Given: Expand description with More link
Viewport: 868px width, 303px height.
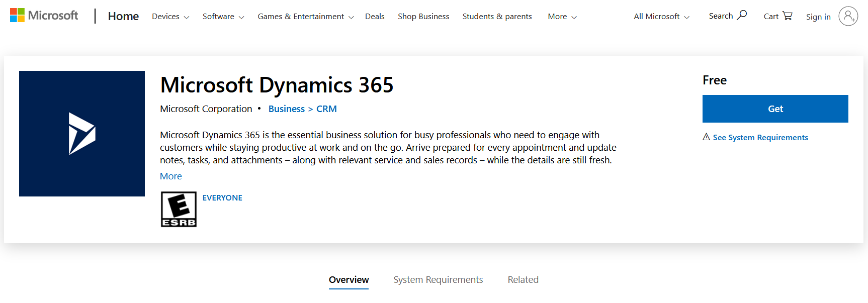Looking at the screenshot, I should click(x=171, y=176).
